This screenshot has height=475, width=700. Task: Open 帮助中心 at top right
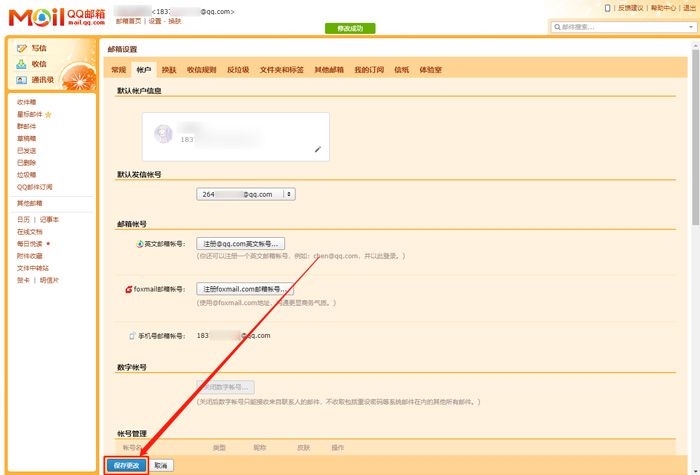(663, 8)
